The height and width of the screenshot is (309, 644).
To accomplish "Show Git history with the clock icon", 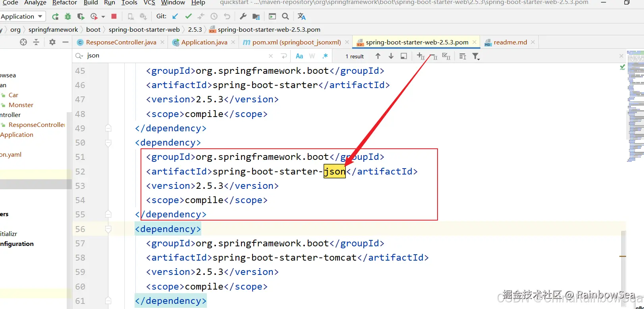I will click(x=214, y=16).
